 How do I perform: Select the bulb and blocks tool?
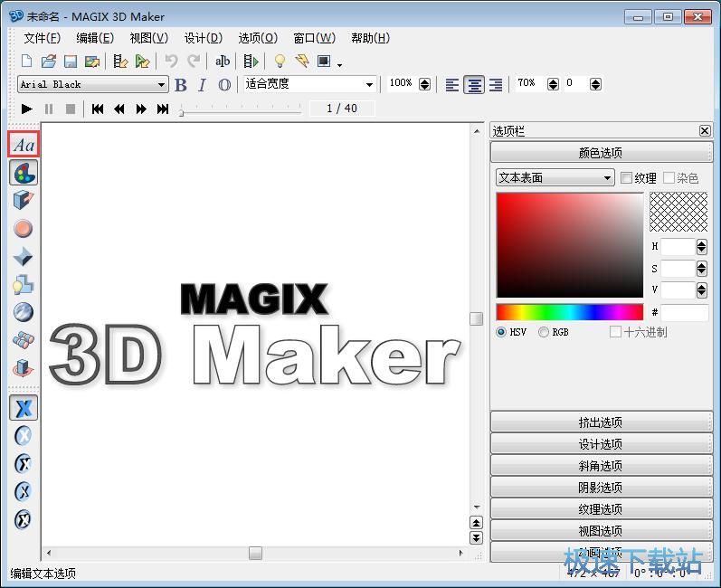(23, 285)
